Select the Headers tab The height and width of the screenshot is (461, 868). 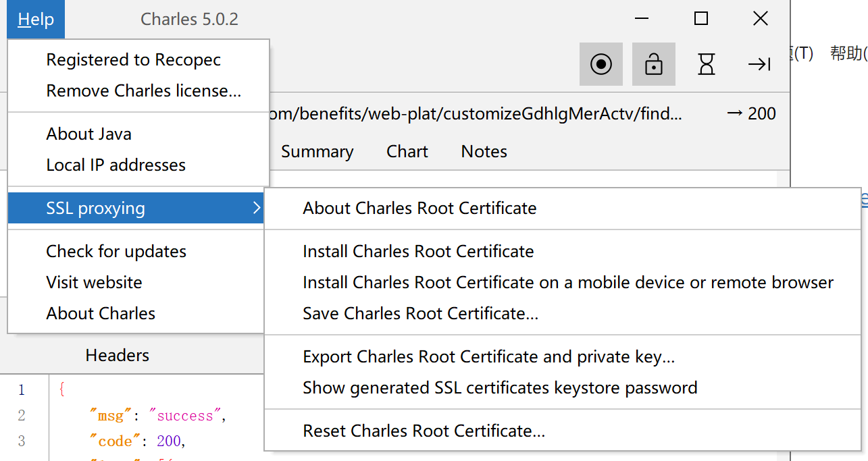118,355
